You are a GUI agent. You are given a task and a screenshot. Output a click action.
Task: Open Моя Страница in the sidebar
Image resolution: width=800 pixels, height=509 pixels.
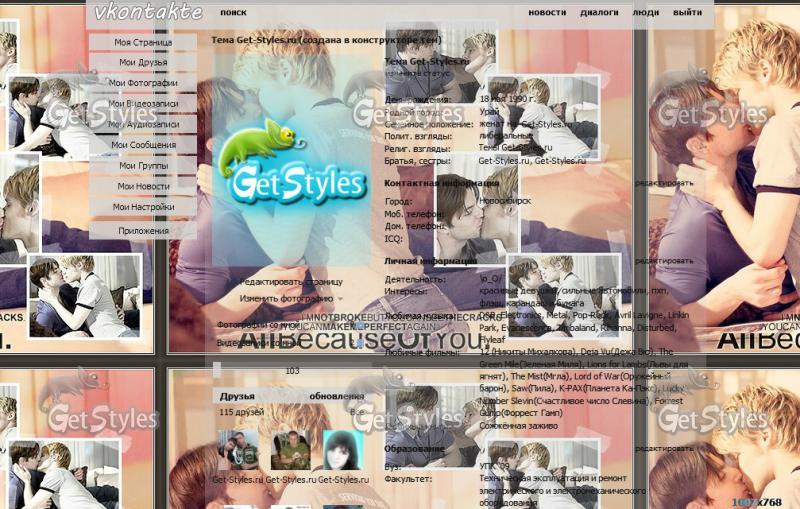click(143, 43)
